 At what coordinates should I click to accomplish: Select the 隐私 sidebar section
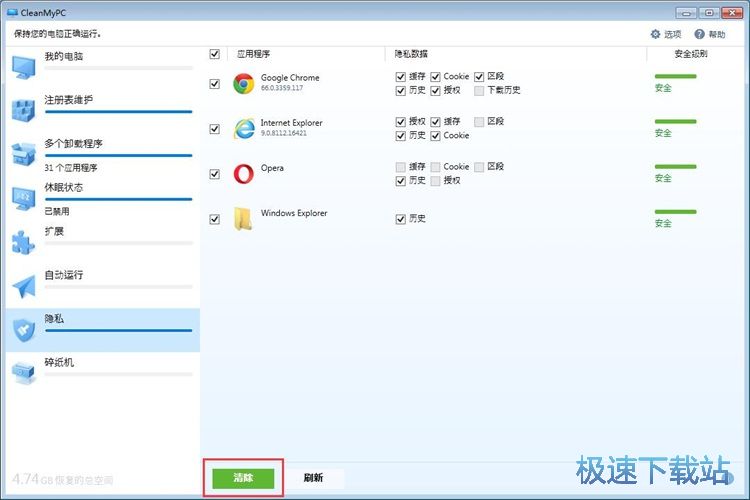(103, 330)
